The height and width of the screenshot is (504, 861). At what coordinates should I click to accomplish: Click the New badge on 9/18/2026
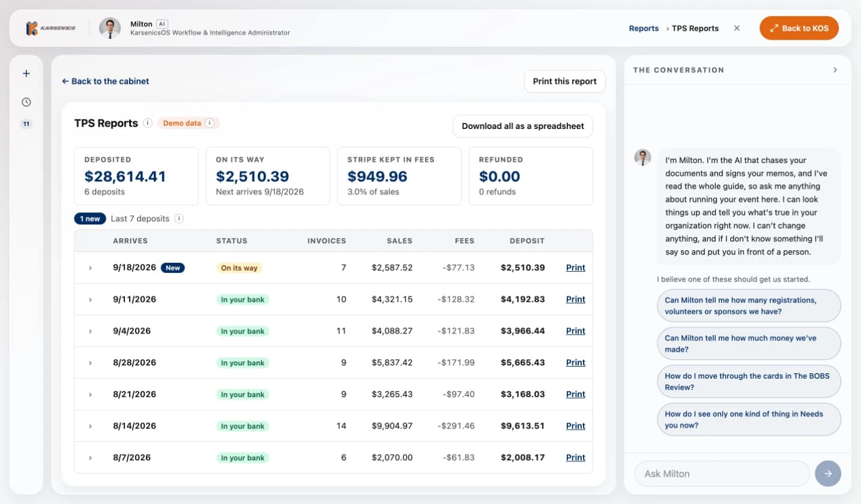click(173, 268)
